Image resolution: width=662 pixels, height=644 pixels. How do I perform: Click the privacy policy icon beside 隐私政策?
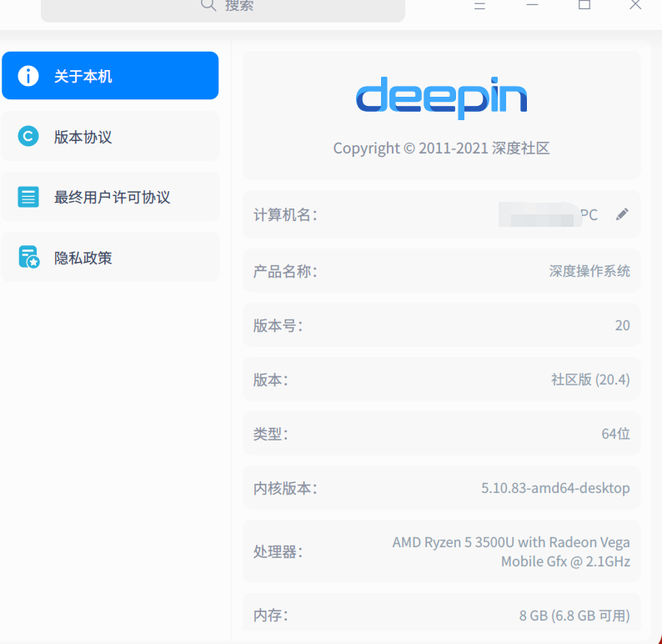(28, 257)
